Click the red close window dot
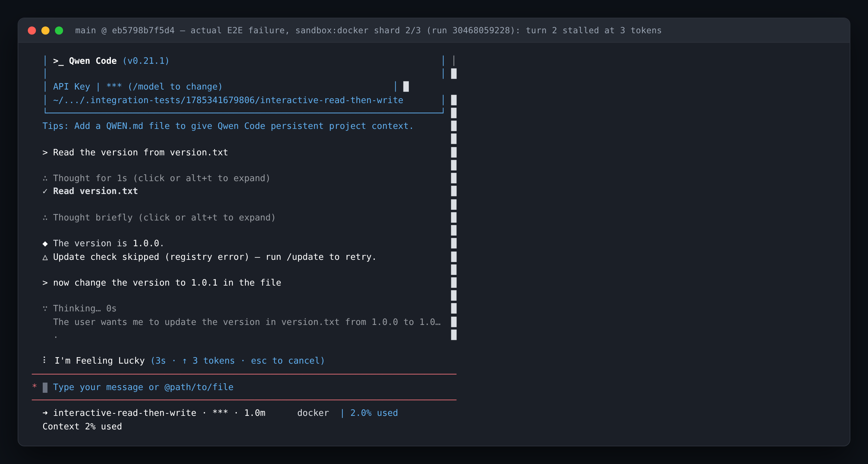 (32, 31)
